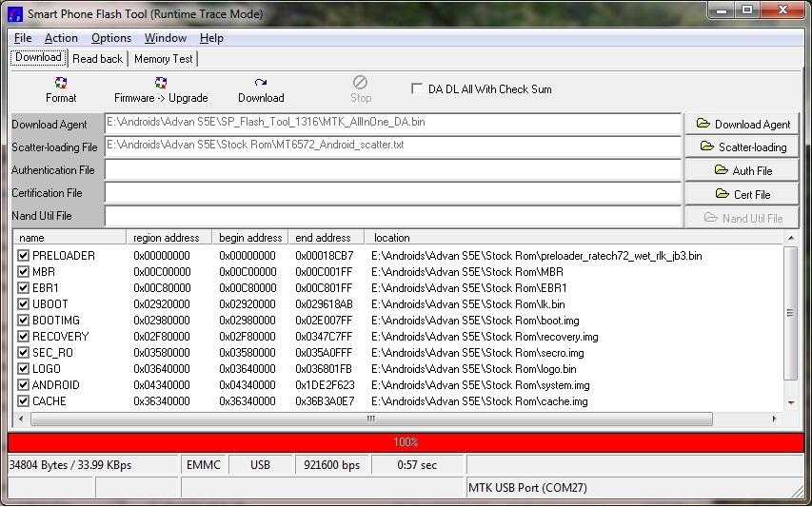812x507 pixels.
Task: Click the Auth File folder button
Action: [743, 170]
